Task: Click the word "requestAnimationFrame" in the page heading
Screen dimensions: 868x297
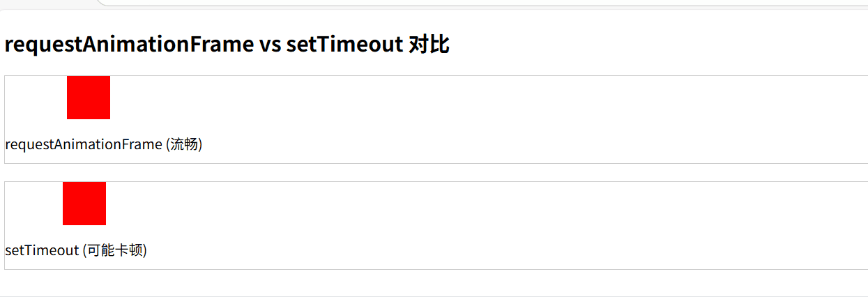Action: 129,45
